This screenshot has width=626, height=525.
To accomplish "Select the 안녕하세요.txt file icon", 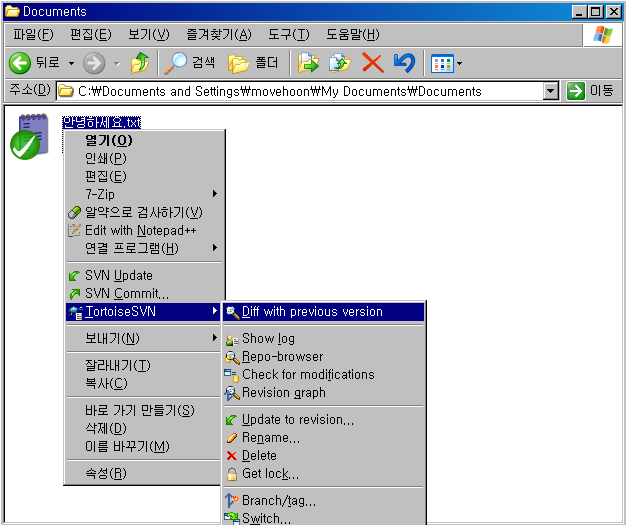I will click(29, 136).
